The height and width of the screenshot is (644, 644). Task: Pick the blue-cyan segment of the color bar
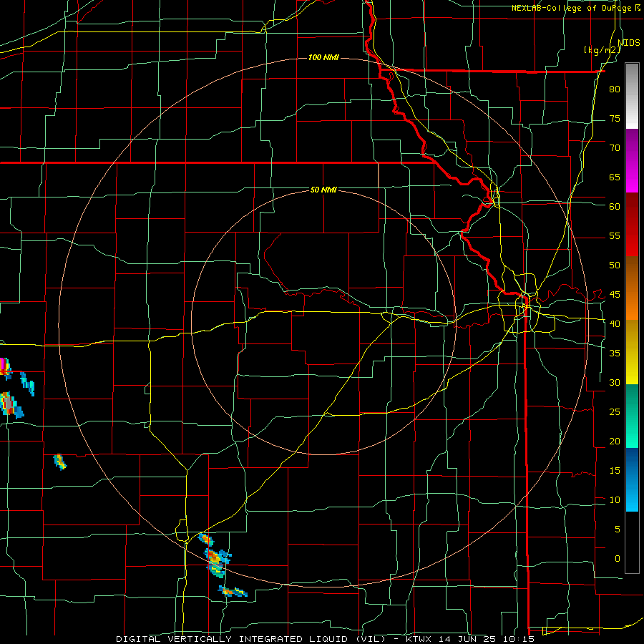point(632,479)
